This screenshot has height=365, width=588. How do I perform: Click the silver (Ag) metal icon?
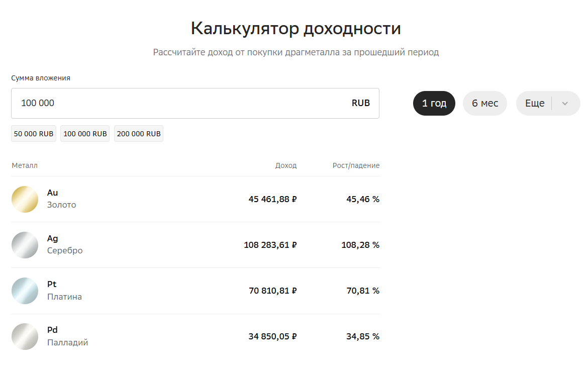click(x=25, y=245)
